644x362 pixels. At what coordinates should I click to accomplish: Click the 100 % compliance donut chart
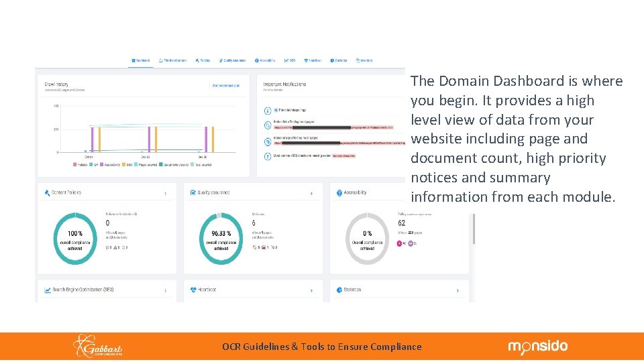point(75,239)
